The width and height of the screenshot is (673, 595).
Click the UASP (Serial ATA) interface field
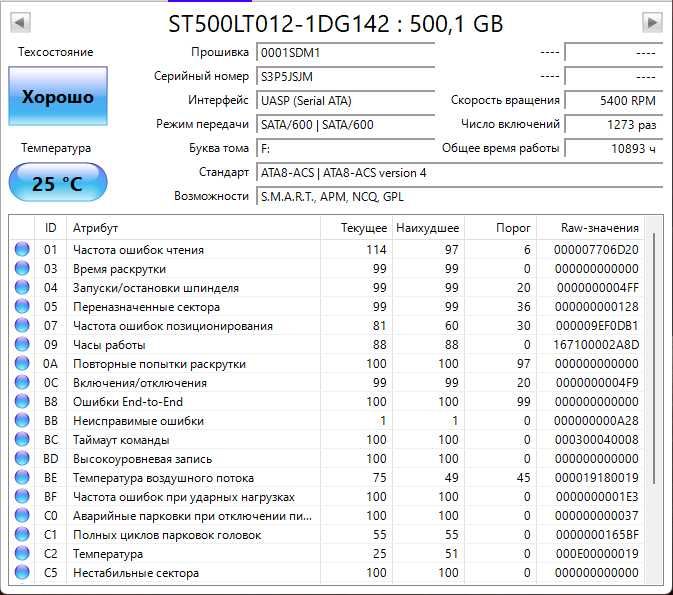click(346, 101)
